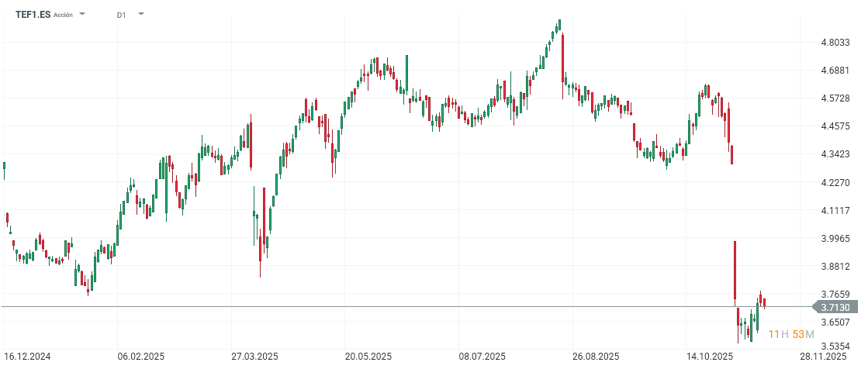Click the 11H 53M candle countdown

point(790,334)
